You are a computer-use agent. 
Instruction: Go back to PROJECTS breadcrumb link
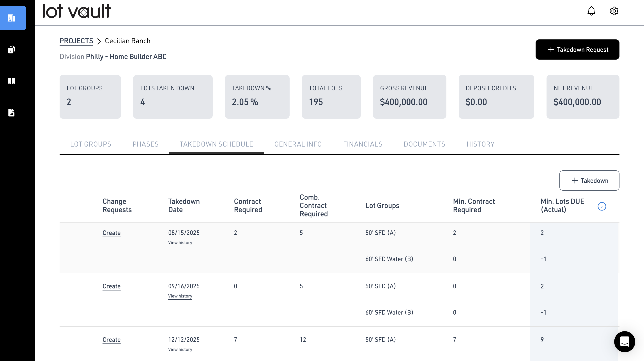[x=76, y=41]
